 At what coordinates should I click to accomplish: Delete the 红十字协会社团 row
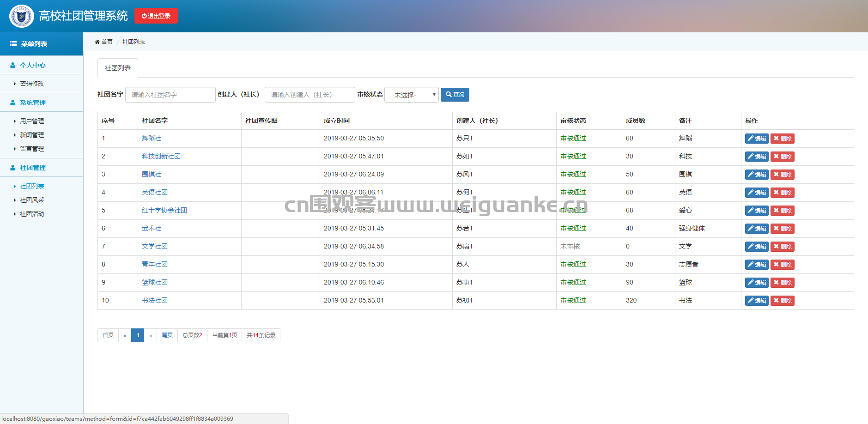pos(783,211)
